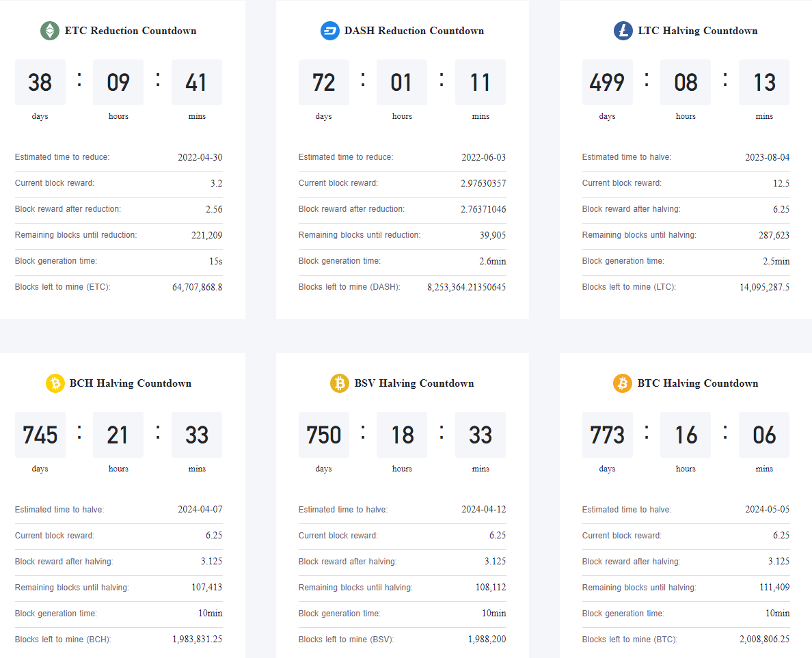Image resolution: width=812 pixels, height=658 pixels.
Task: Click the LTC days counter showing 499
Action: pyautogui.click(x=607, y=82)
